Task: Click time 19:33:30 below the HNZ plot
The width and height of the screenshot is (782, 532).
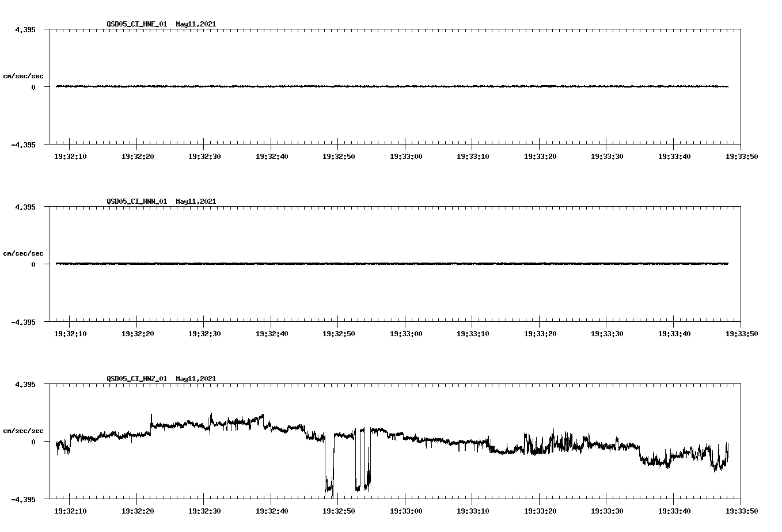Action: (x=607, y=511)
